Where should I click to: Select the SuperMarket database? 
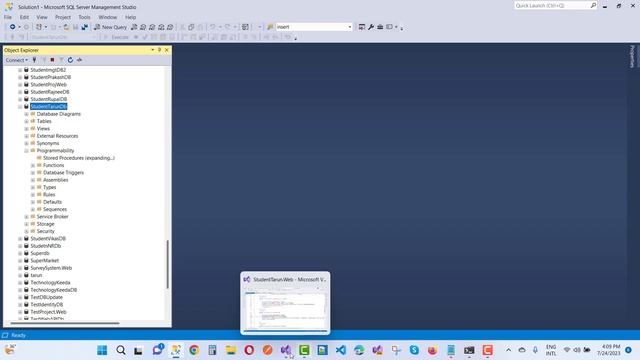point(44,261)
